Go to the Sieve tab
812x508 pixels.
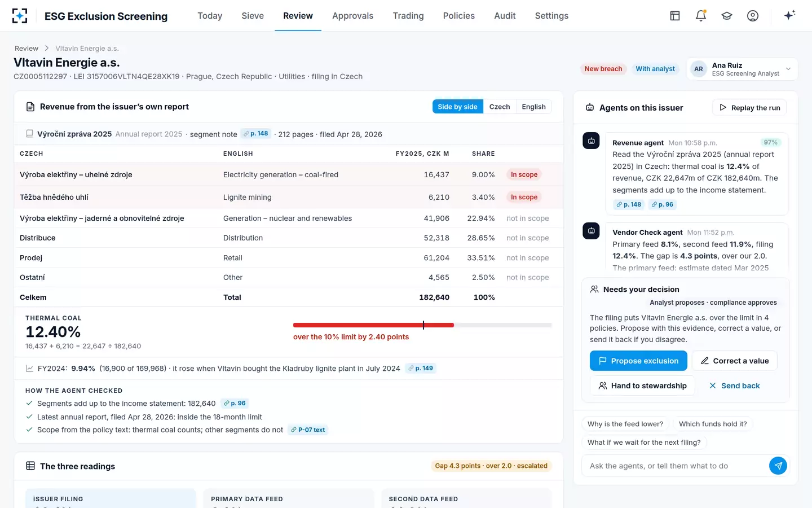pos(253,16)
